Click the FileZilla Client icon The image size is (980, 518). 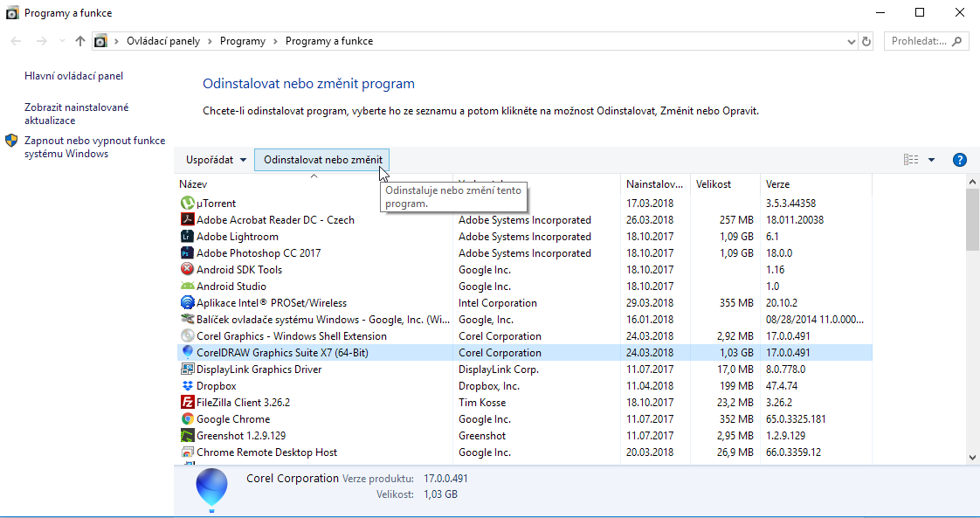pos(187,403)
